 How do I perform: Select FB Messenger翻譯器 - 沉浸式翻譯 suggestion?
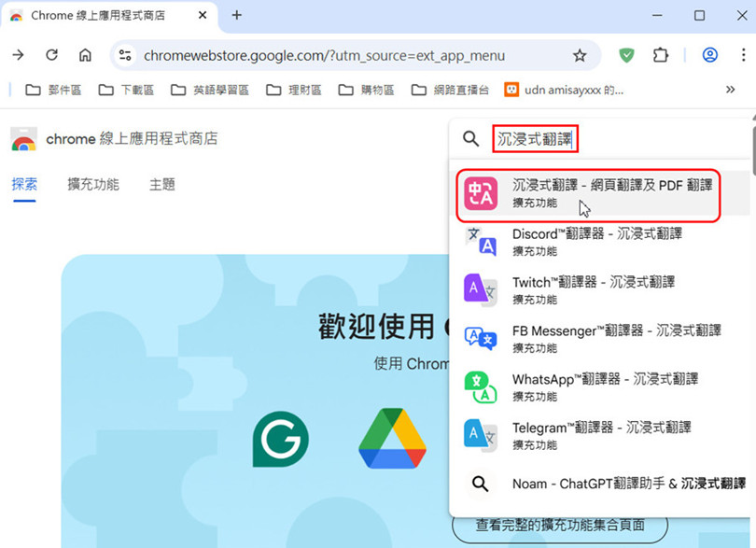(600, 339)
